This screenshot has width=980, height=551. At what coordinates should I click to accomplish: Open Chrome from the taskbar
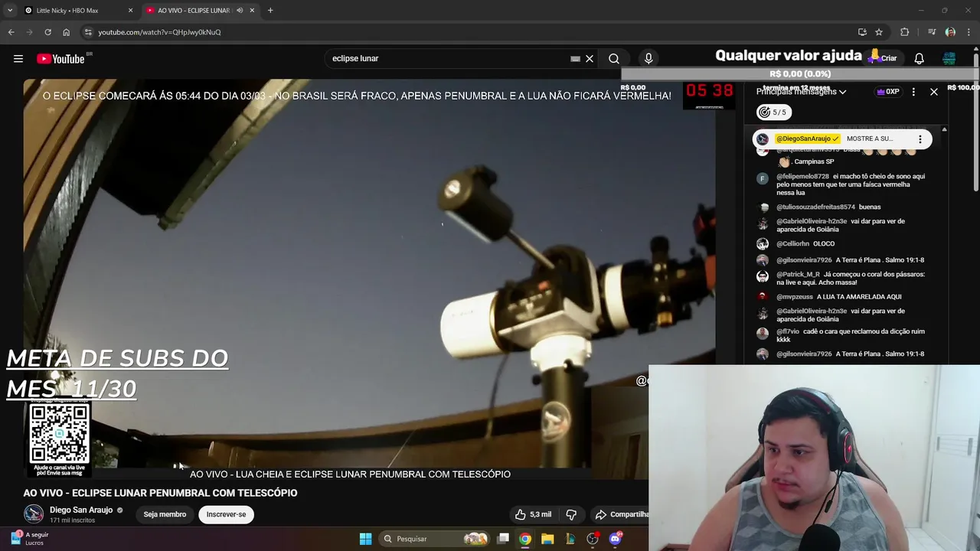tap(525, 539)
